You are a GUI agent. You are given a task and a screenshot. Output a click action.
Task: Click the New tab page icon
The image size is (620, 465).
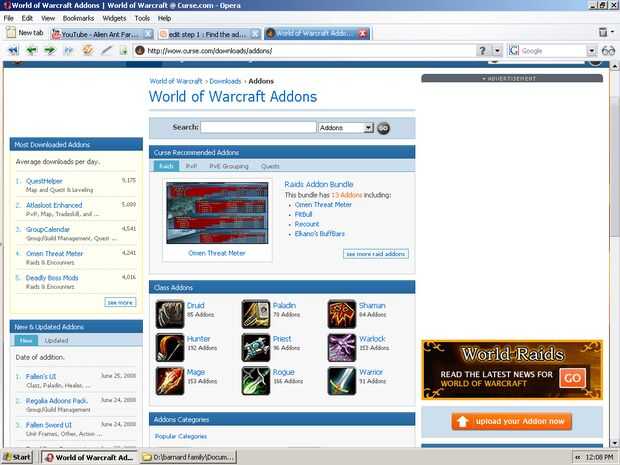(x=11, y=32)
